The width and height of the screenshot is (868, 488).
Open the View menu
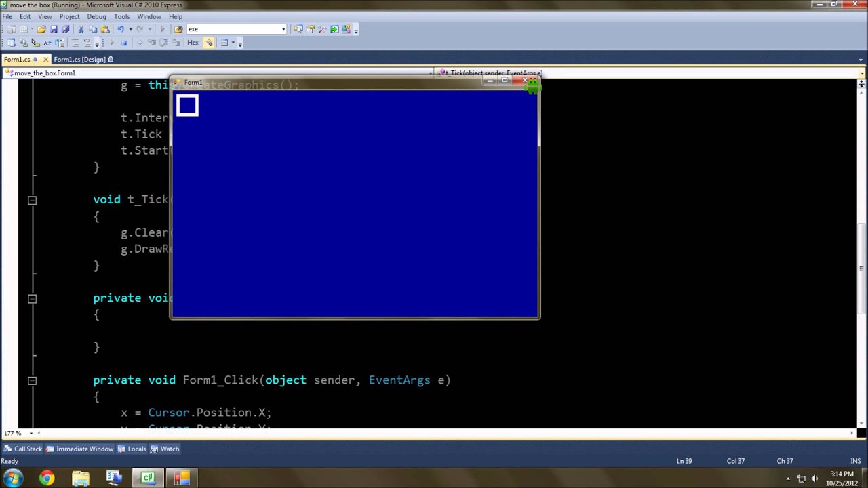point(45,16)
